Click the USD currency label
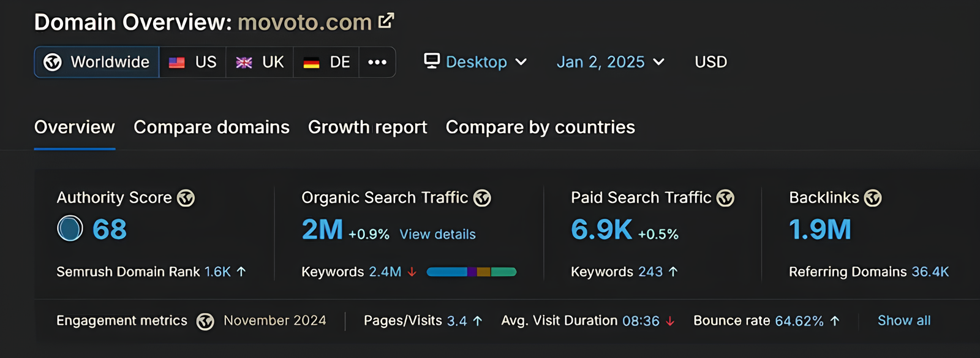The width and height of the screenshot is (980, 358). (711, 62)
